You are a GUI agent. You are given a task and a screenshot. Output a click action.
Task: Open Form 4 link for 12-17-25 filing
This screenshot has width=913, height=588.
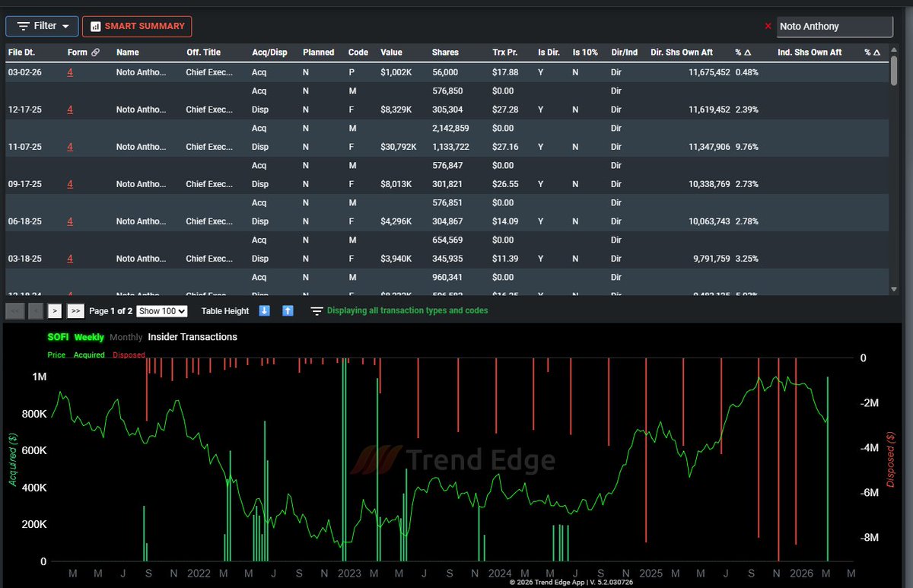[x=70, y=110]
